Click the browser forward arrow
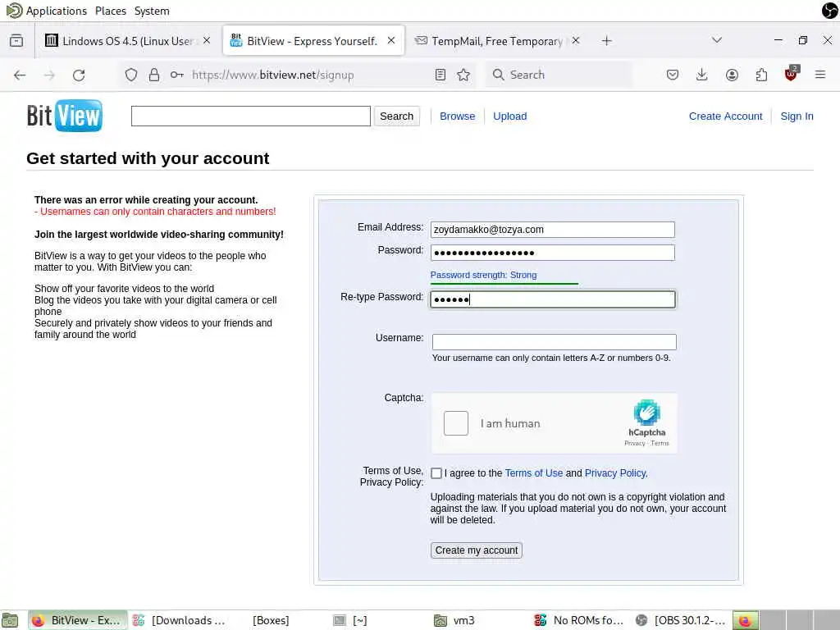This screenshot has height=630, width=840. (x=49, y=75)
